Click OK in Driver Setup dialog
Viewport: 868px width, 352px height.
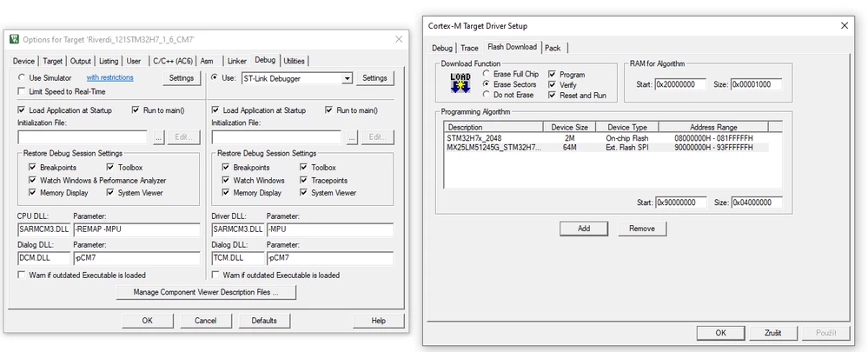(721, 333)
